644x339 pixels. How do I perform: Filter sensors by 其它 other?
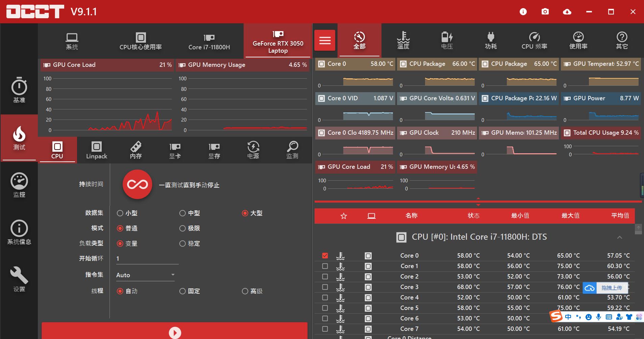pos(622,41)
